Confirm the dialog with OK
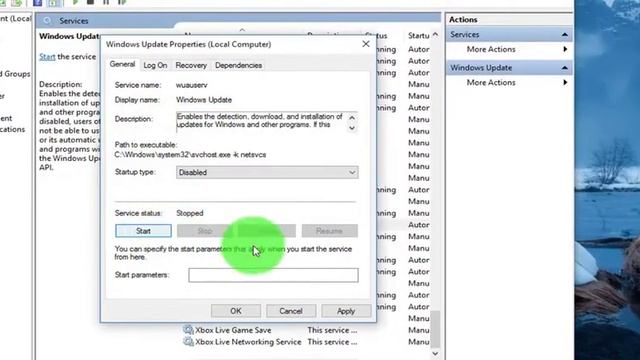 pyautogui.click(x=236, y=311)
